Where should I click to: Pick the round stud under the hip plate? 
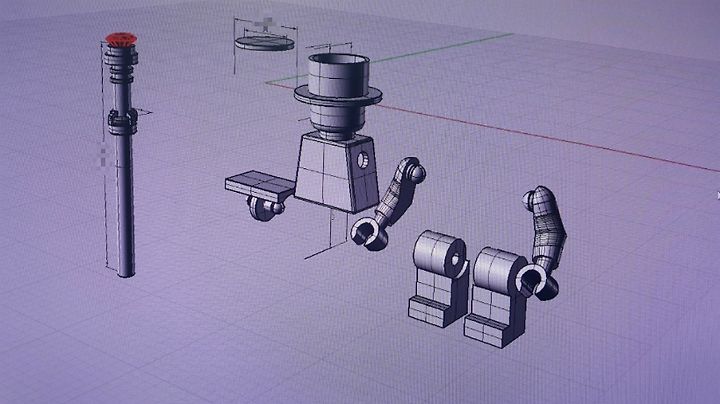click(264, 209)
